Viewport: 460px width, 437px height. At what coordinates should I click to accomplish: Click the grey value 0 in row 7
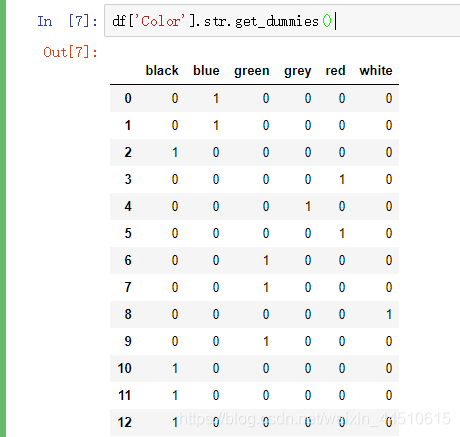[x=308, y=287]
